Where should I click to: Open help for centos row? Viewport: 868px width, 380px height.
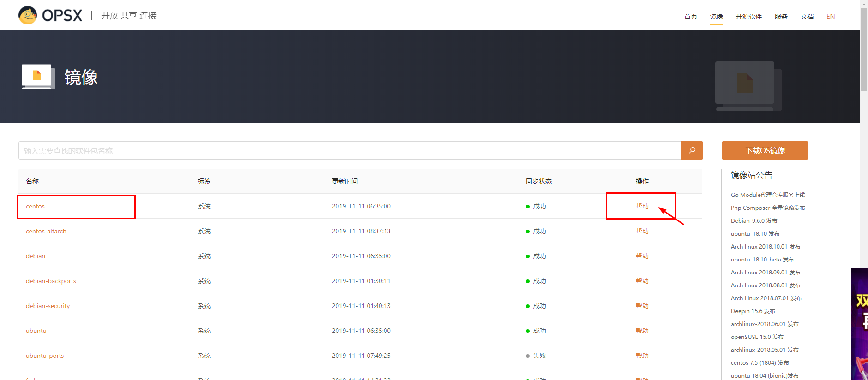coord(642,206)
